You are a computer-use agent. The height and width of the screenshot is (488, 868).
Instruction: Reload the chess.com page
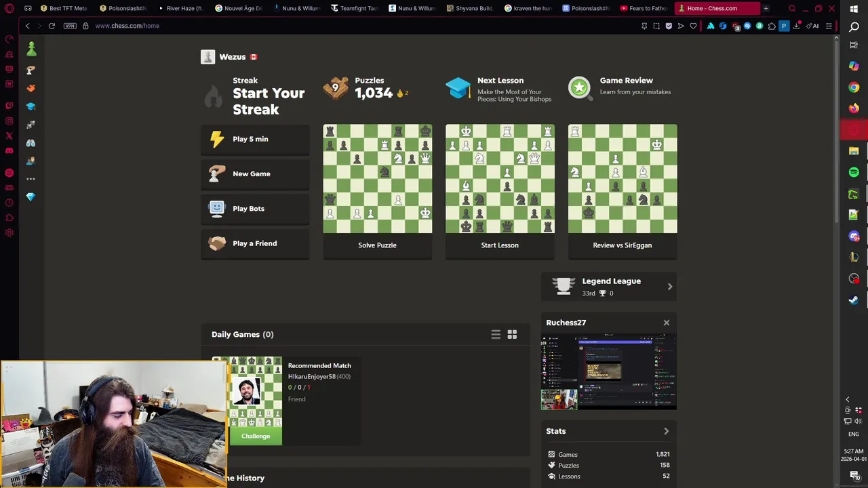[x=52, y=26]
